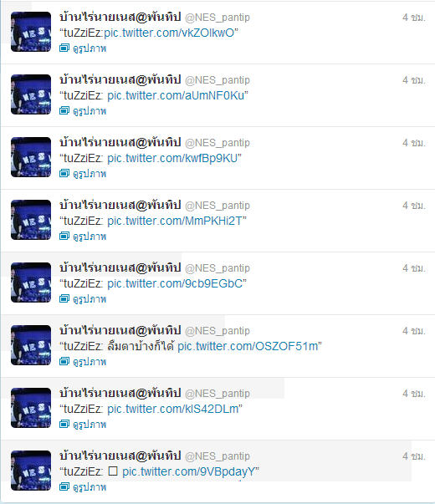Open the pic.twitter.com/MmPKHi2T link

tap(175, 221)
